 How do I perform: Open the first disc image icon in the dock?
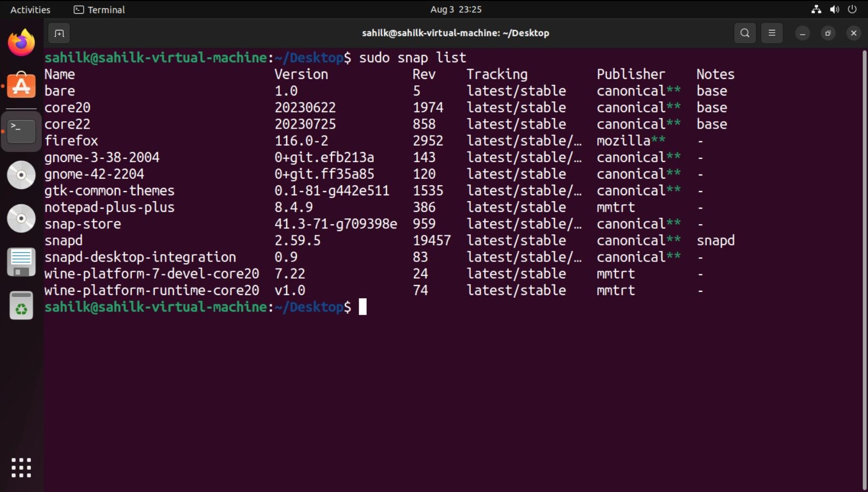[x=21, y=174]
